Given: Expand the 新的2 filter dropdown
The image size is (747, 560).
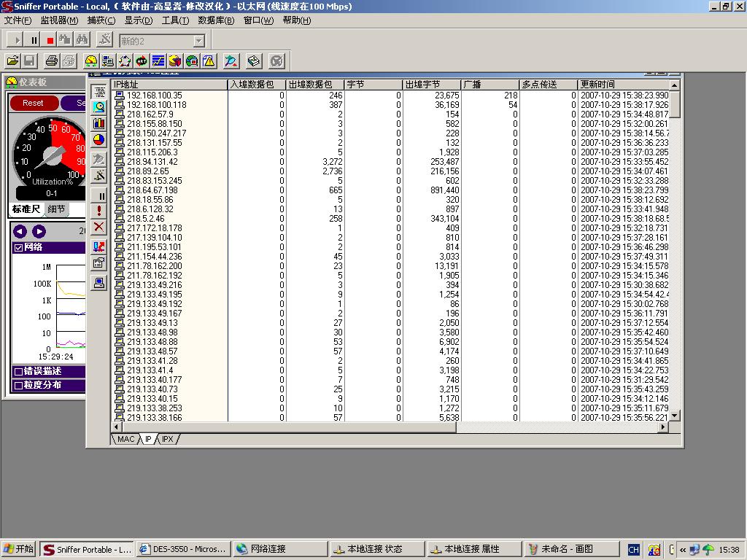Looking at the screenshot, I should (198, 41).
